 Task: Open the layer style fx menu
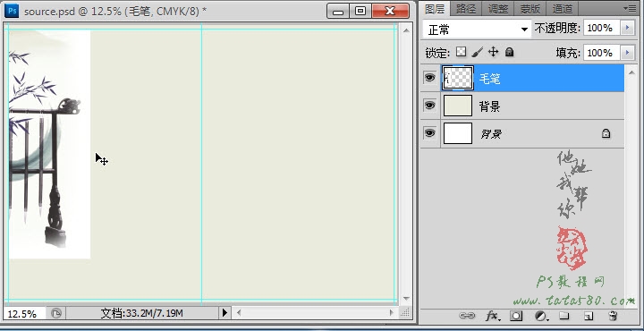click(492, 316)
